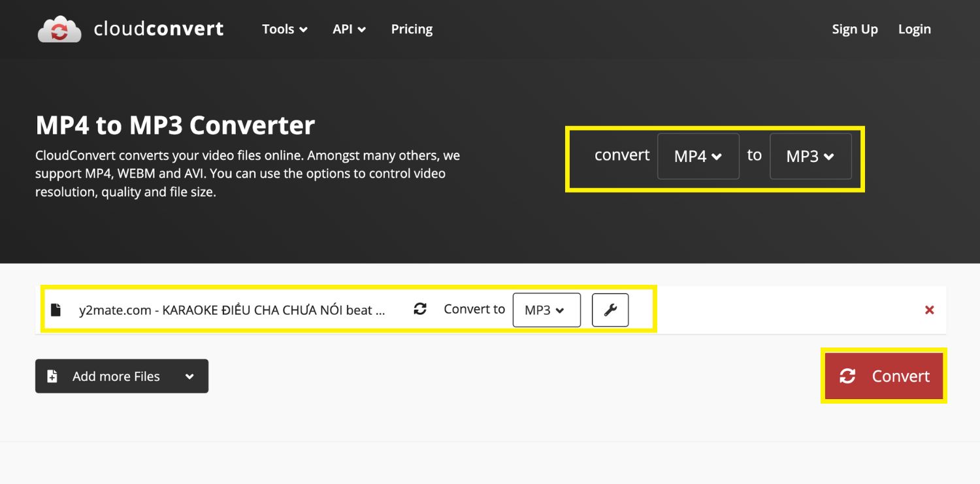980x484 pixels.
Task: Open the Tools menu
Action: (284, 29)
